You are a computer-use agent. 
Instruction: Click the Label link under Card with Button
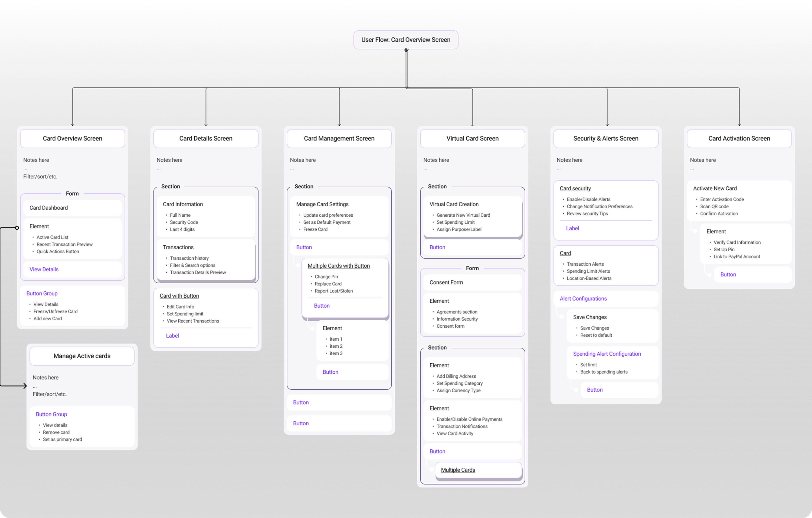tap(172, 335)
